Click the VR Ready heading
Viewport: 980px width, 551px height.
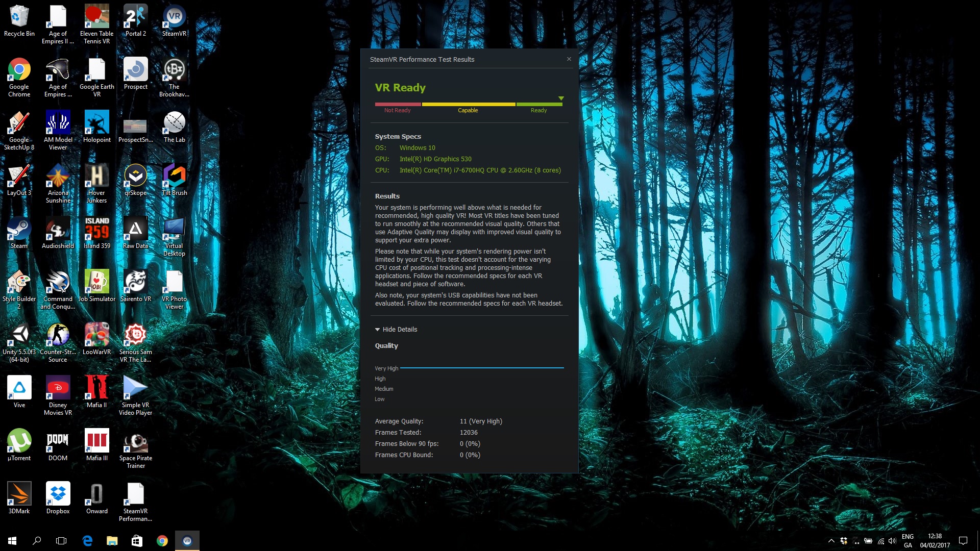pos(400,88)
